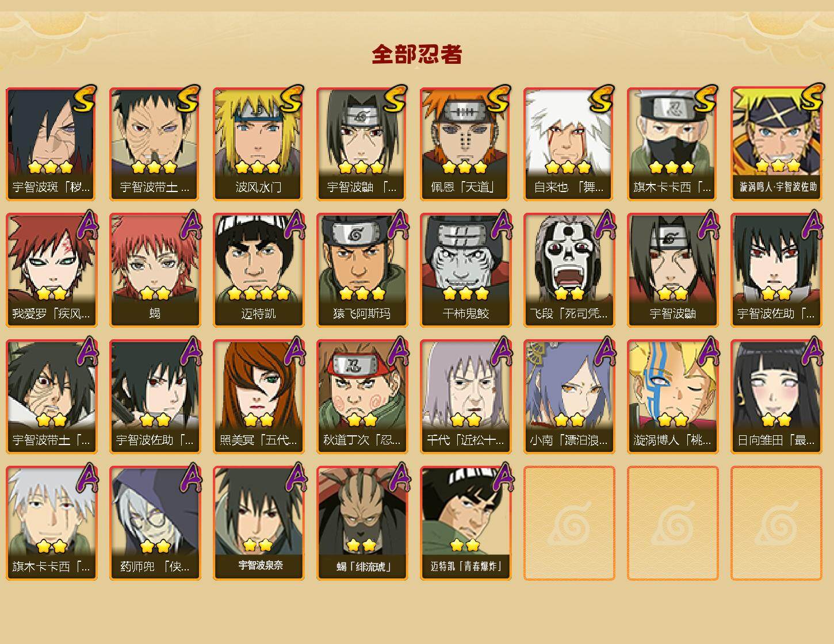Click the A-rank badge on 宇智波泉奈
The width and height of the screenshot is (834, 644).
tap(293, 478)
